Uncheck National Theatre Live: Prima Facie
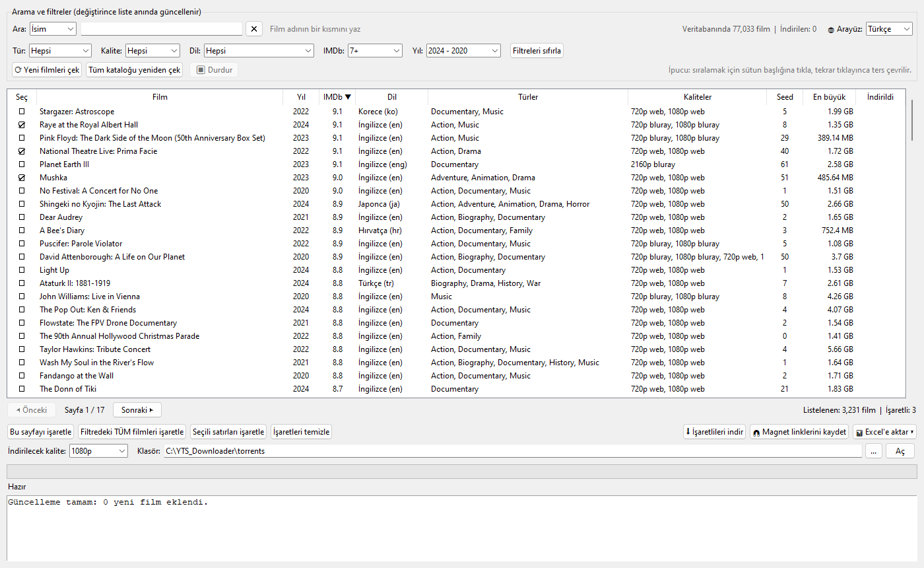The image size is (924, 568). [x=22, y=151]
